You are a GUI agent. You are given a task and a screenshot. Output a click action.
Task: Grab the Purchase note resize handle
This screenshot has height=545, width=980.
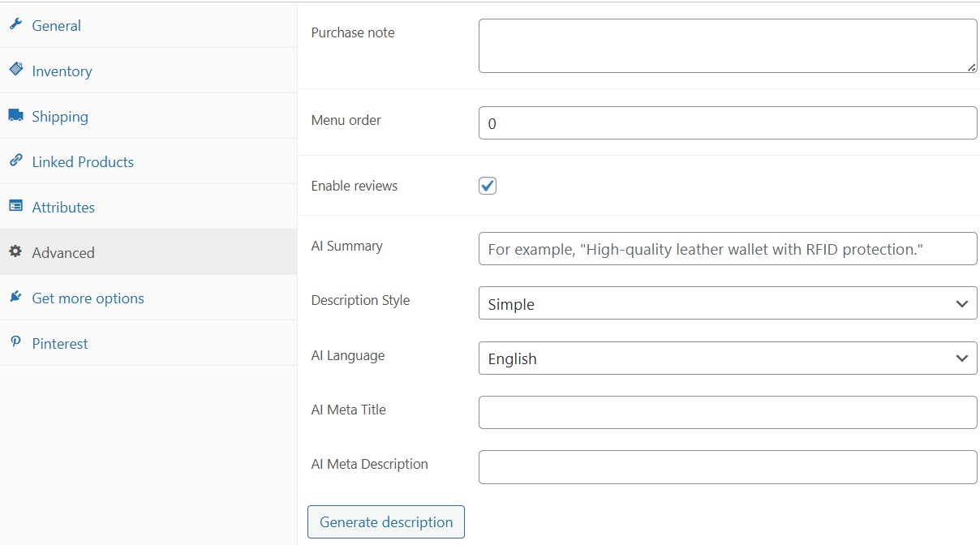pyautogui.click(x=971, y=67)
